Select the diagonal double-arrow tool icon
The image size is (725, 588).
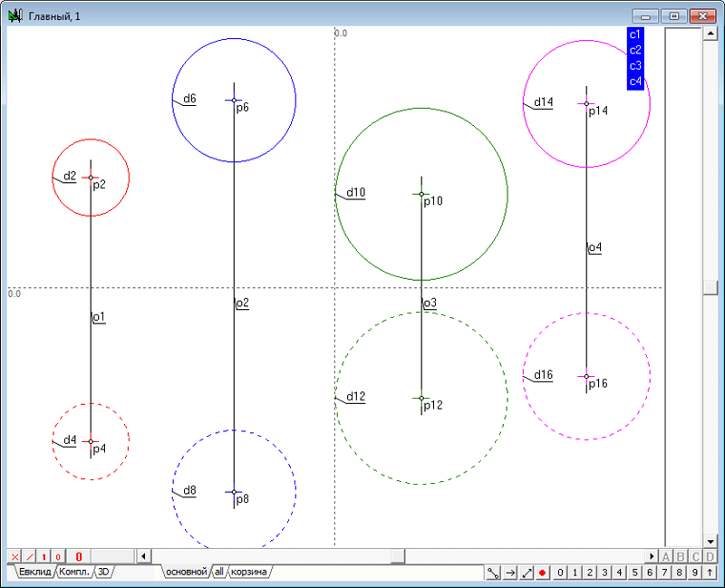coord(527,573)
